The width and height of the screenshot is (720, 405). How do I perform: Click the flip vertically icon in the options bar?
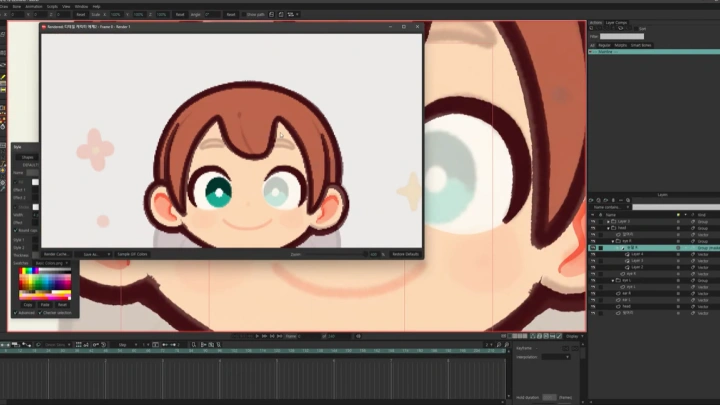coord(288,15)
